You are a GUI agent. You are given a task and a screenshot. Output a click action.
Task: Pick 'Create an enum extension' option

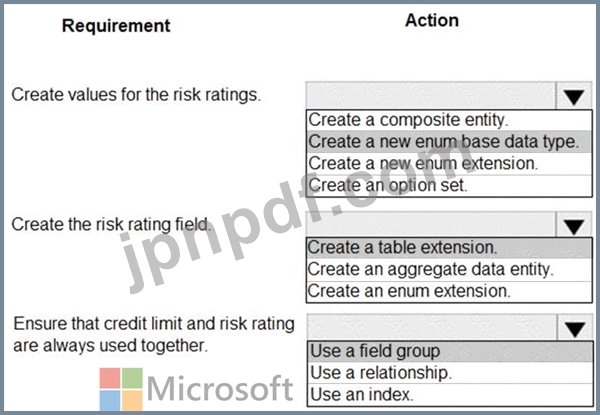tap(408, 291)
